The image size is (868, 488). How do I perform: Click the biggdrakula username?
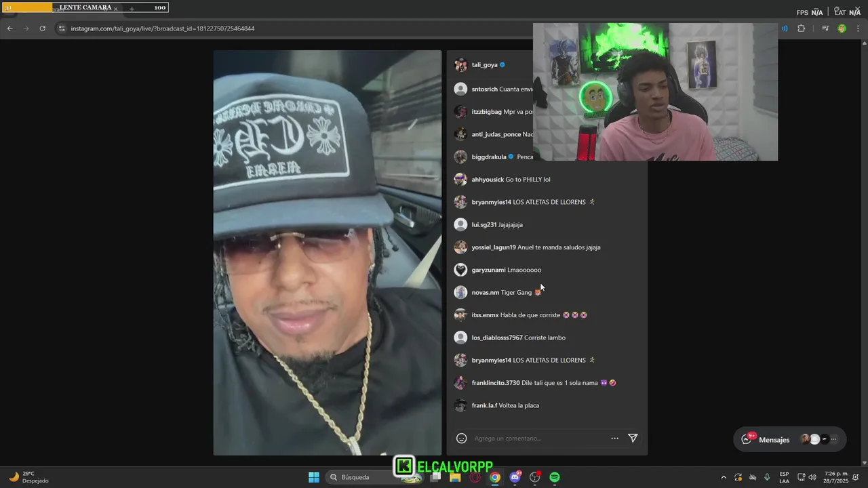click(x=489, y=157)
